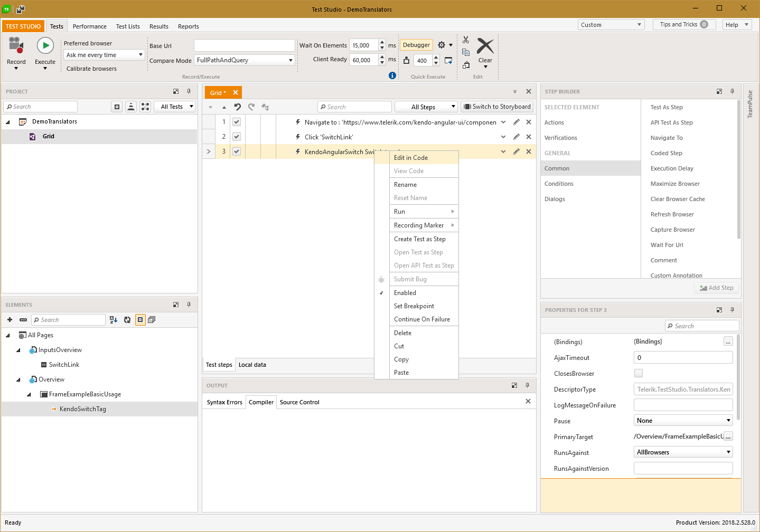Image resolution: width=760 pixels, height=532 pixels.
Task: Click the redo arrow in test steps toolbar
Action: tap(251, 107)
